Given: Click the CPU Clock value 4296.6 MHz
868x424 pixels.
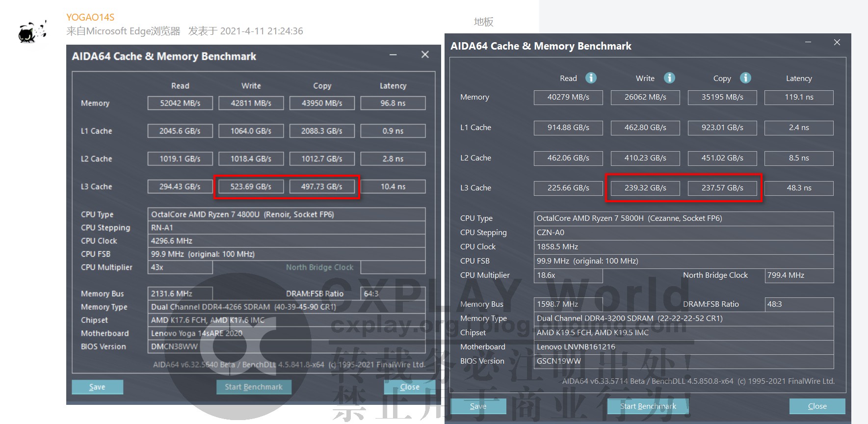Looking at the screenshot, I should 287,241.
